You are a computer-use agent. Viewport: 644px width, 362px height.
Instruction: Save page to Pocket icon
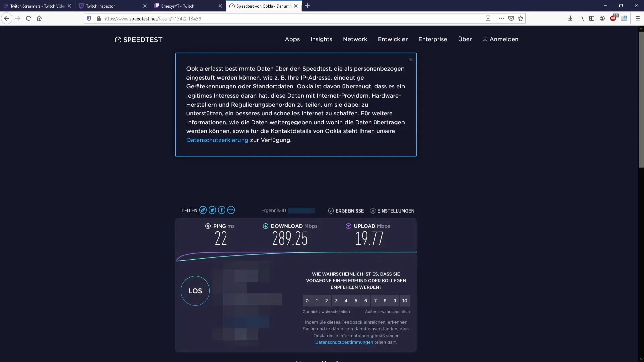(x=511, y=19)
